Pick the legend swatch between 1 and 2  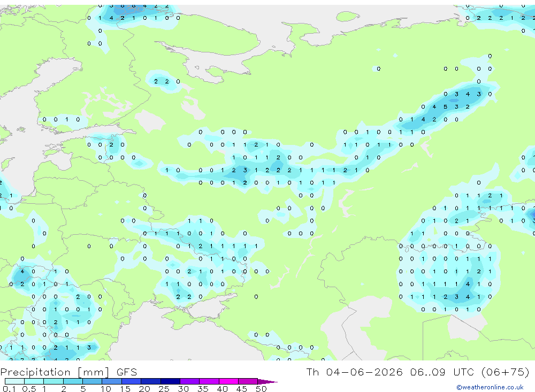(53, 381)
